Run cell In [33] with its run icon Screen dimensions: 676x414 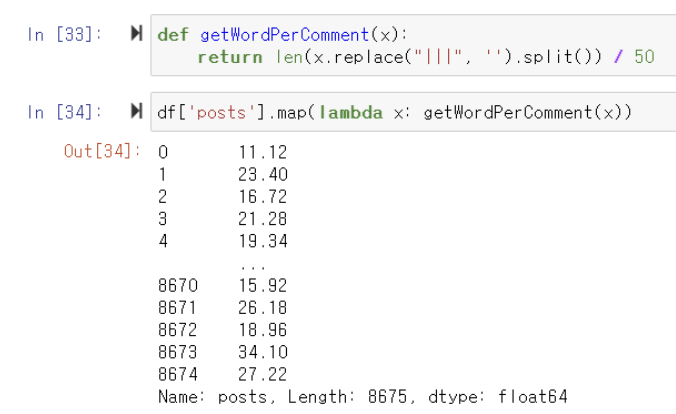pos(137,33)
